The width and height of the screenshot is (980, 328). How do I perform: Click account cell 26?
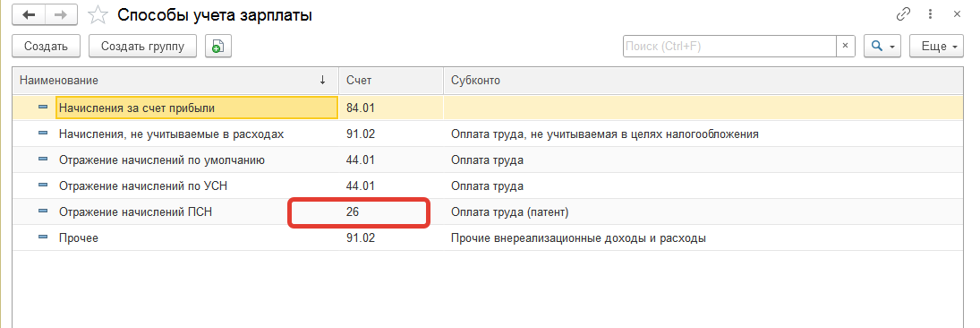353,212
